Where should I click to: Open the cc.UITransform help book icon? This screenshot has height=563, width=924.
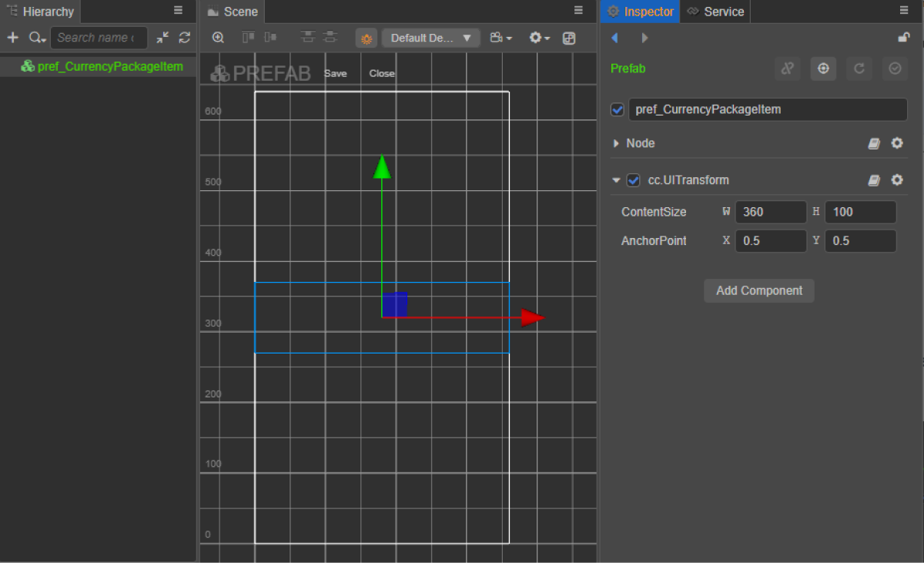pyautogui.click(x=874, y=180)
